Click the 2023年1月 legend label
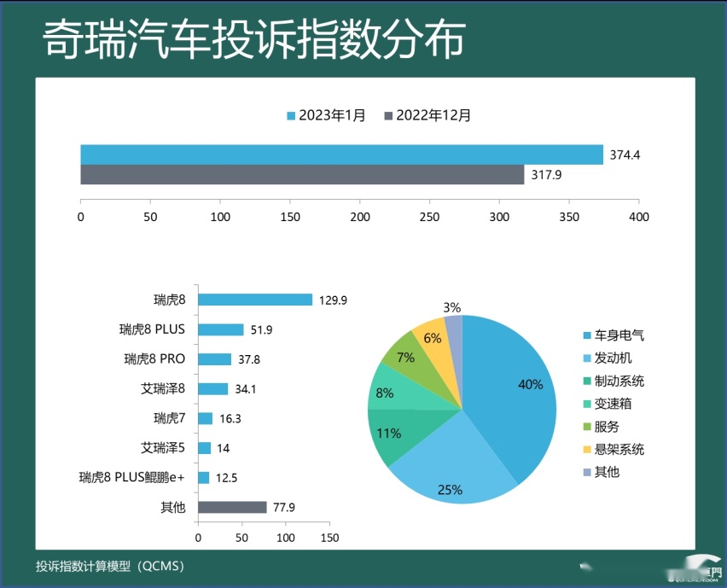The width and height of the screenshot is (727, 588). click(x=332, y=115)
